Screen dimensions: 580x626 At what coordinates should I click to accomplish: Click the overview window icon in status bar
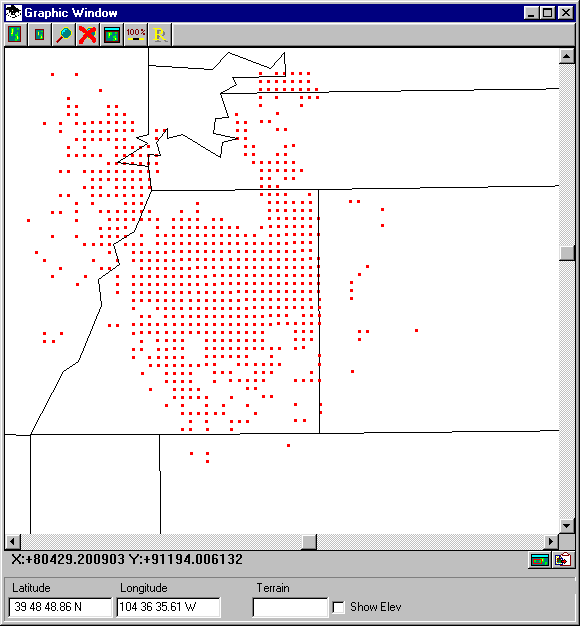[x=539, y=560]
